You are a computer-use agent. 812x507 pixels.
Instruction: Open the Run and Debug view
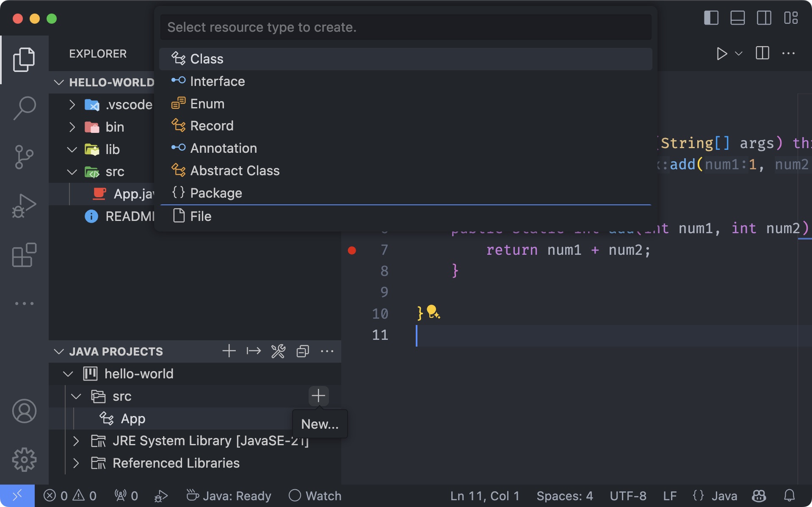(24, 205)
